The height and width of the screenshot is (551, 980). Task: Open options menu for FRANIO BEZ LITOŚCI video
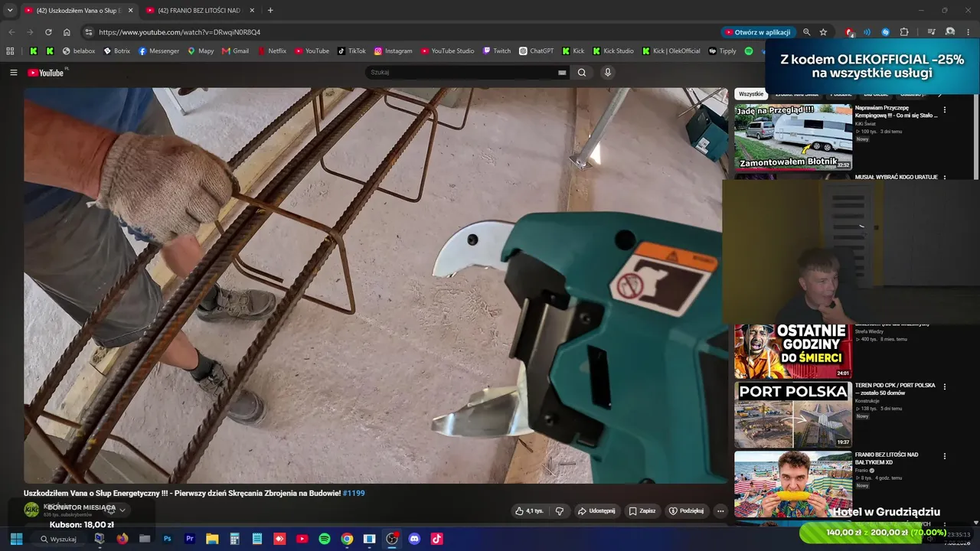pos(944,457)
